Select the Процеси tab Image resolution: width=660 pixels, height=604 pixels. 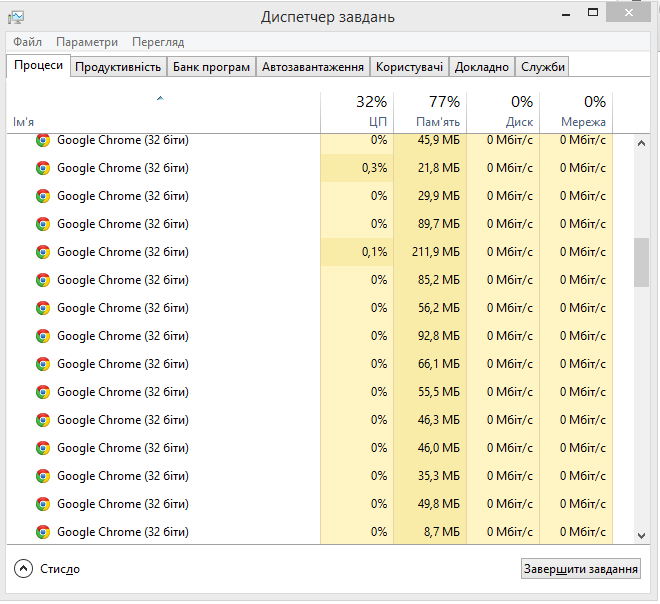pyautogui.click(x=38, y=66)
